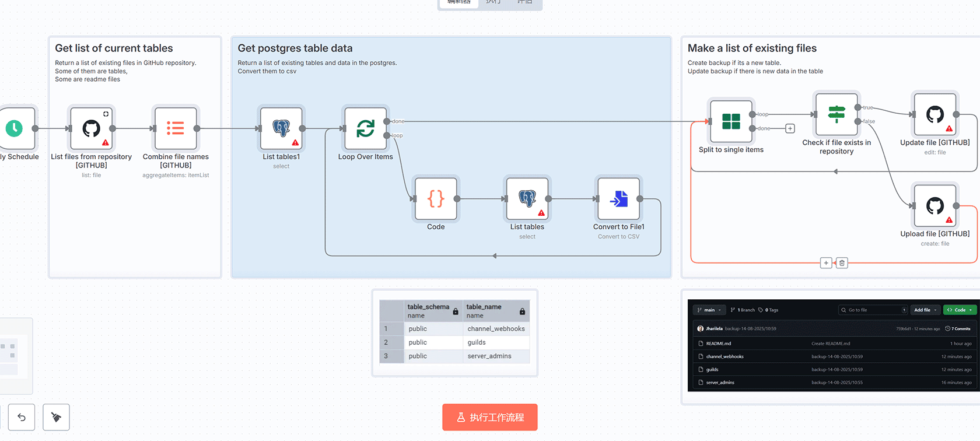Open the Combine file names node
The height and width of the screenshot is (441, 980).
(x=176, y=128)
